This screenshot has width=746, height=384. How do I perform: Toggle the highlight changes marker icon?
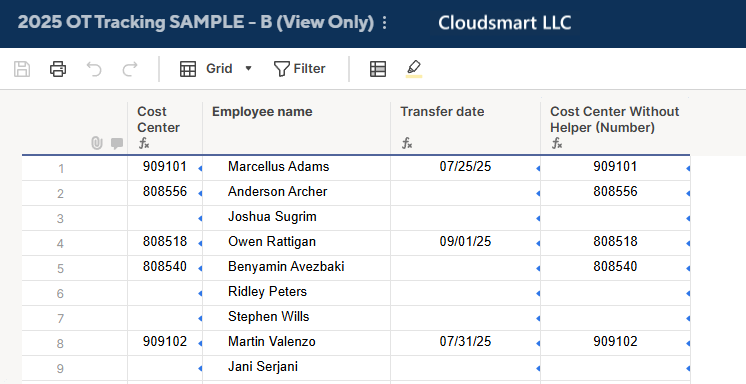click(414, 69)
